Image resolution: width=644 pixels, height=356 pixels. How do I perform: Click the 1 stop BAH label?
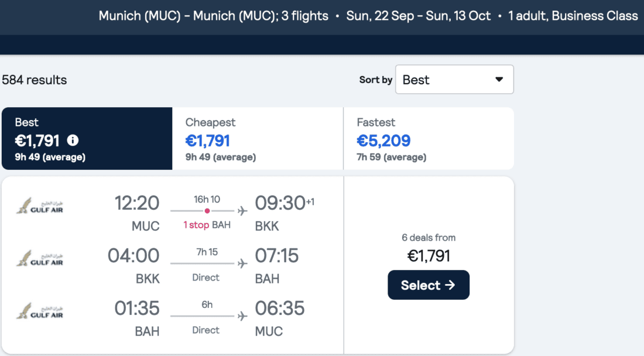pos(207,225)
